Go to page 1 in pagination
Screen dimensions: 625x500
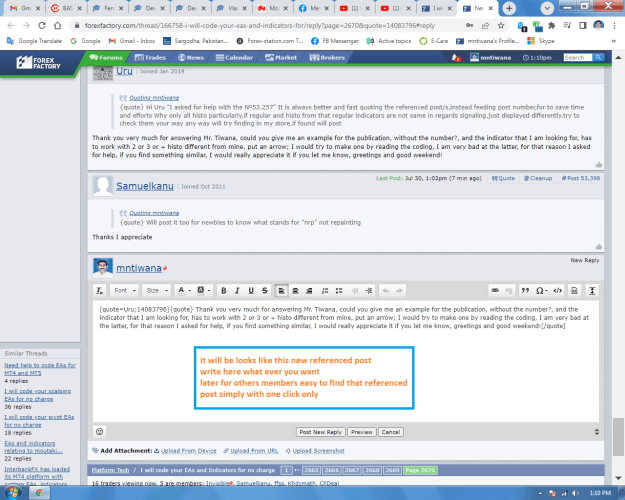tap(286, 470)
